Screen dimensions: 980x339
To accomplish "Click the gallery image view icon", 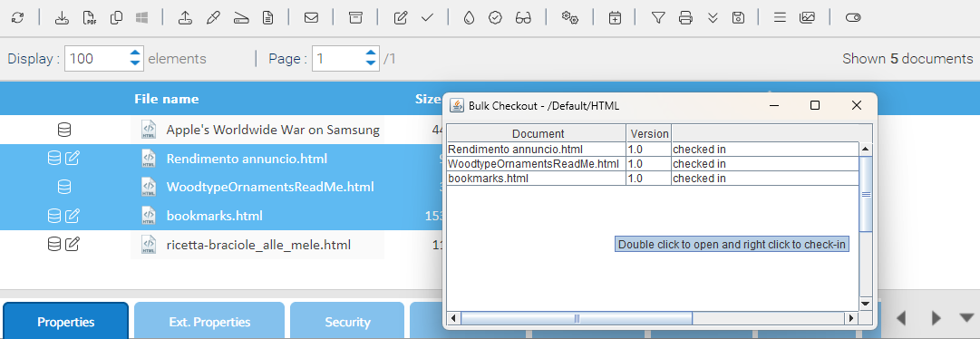I will 807,18.
